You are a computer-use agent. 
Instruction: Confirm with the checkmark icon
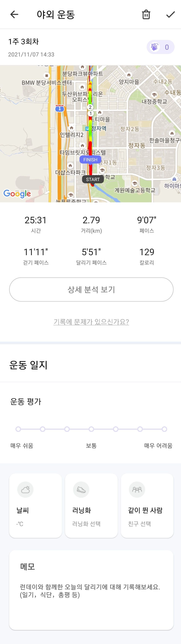pyautogui.click(x=170, y=14)
